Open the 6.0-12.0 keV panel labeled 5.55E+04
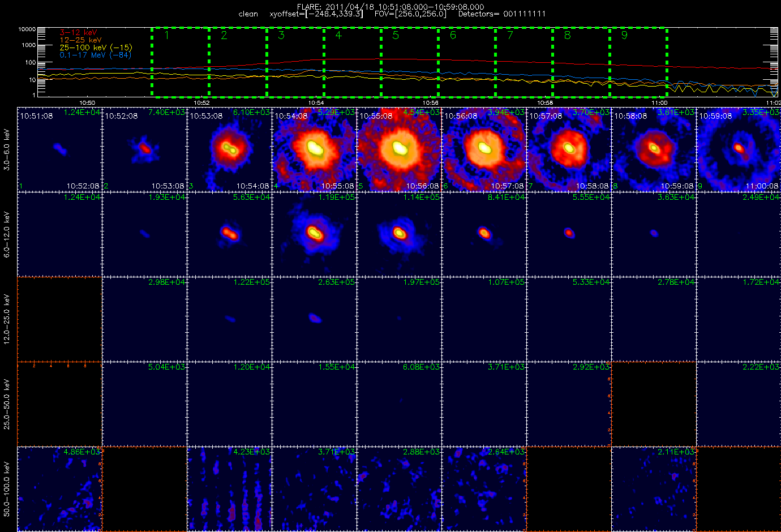Screen dimensions: 781x532 point(569,234)
